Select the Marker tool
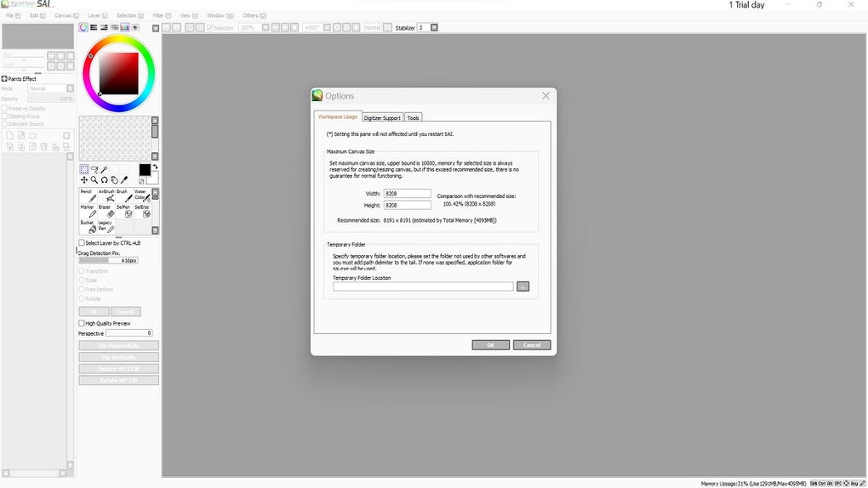This screenshot has height=488, width=868. (88, 211)
